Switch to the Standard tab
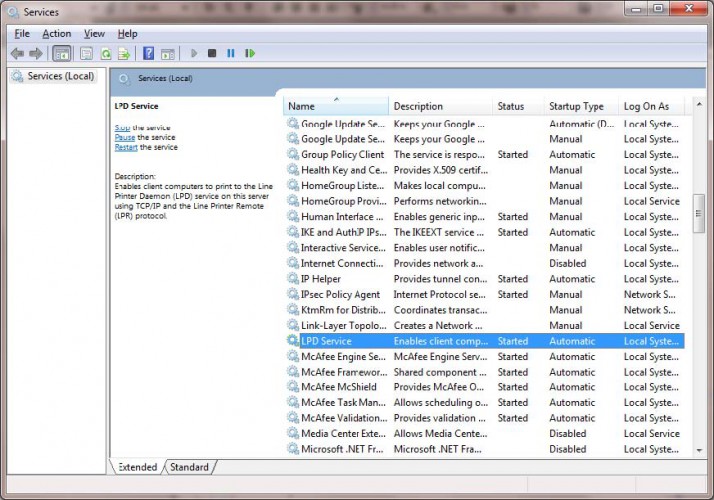714x500 pixels. 189,467
